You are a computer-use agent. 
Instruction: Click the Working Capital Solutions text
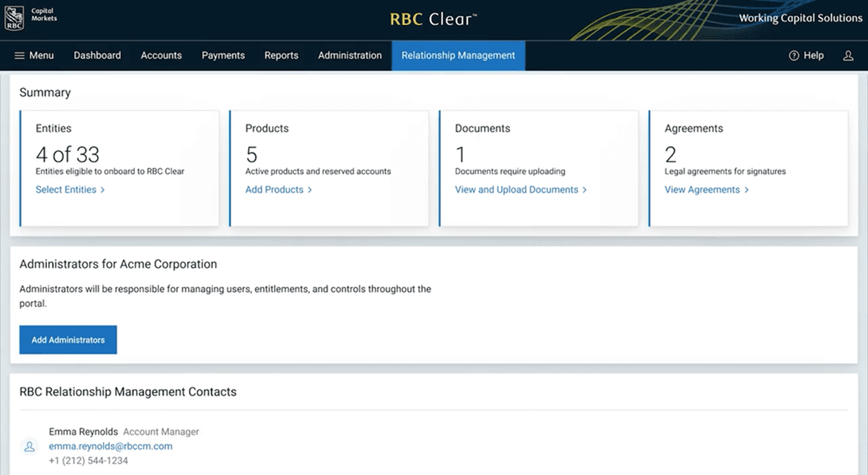(801, 18)
